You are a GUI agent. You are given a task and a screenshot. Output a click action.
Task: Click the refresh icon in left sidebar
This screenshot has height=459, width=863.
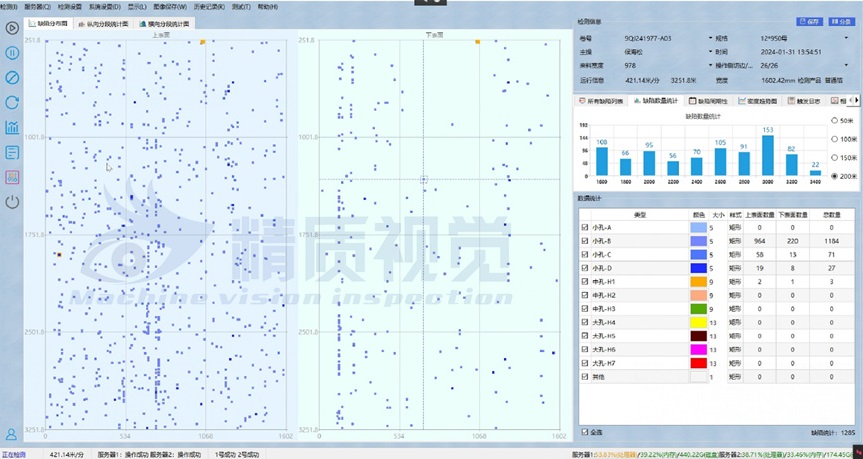point(12,102)
